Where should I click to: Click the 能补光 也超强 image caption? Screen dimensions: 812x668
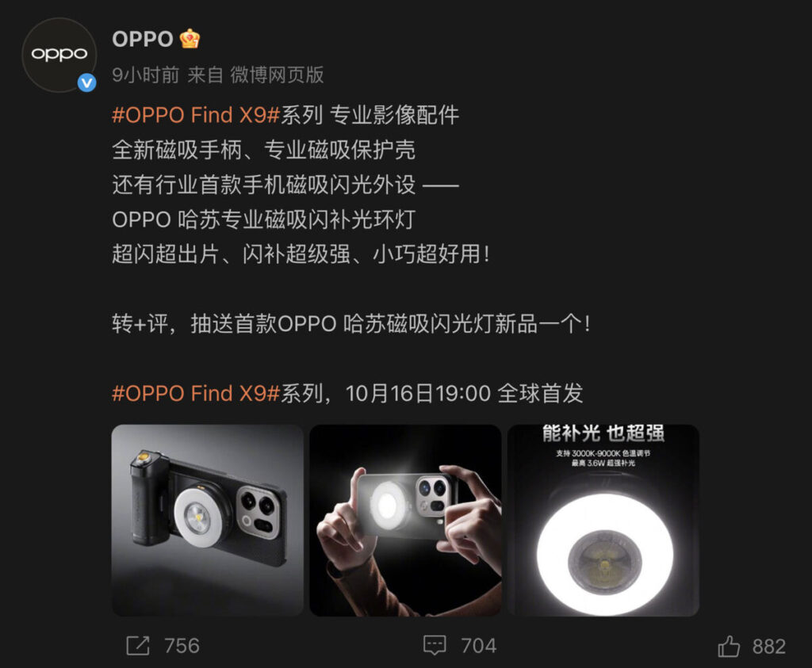click(603, 433)
